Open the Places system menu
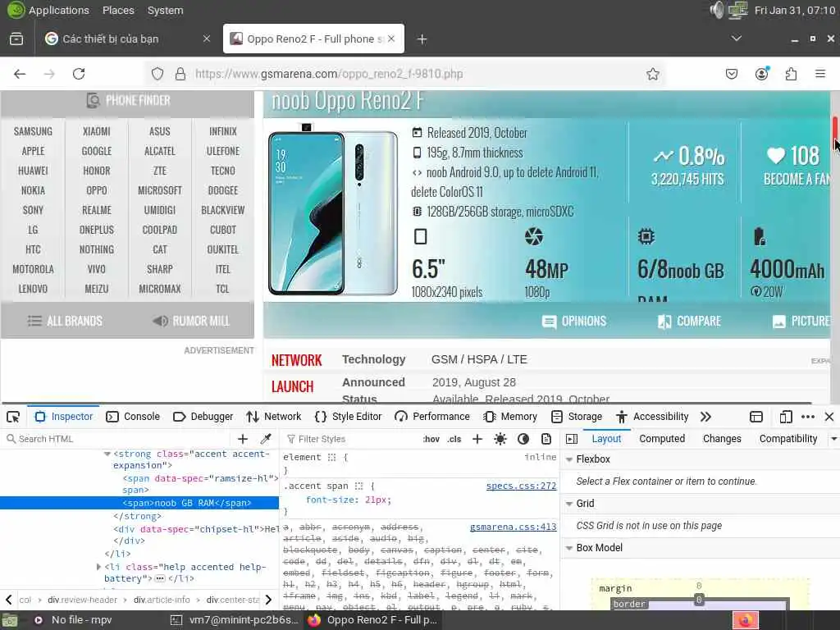 click(118, 10)
